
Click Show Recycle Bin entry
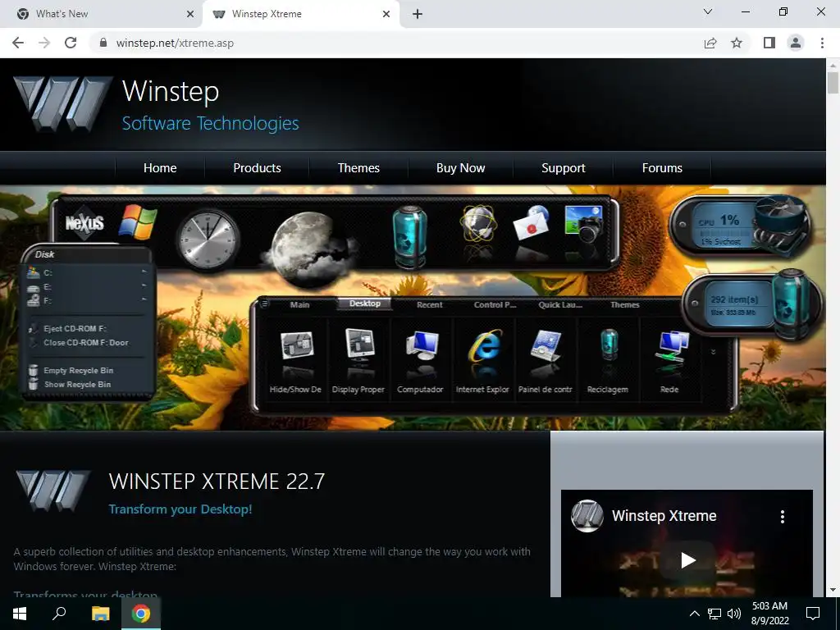pos(77,384)
